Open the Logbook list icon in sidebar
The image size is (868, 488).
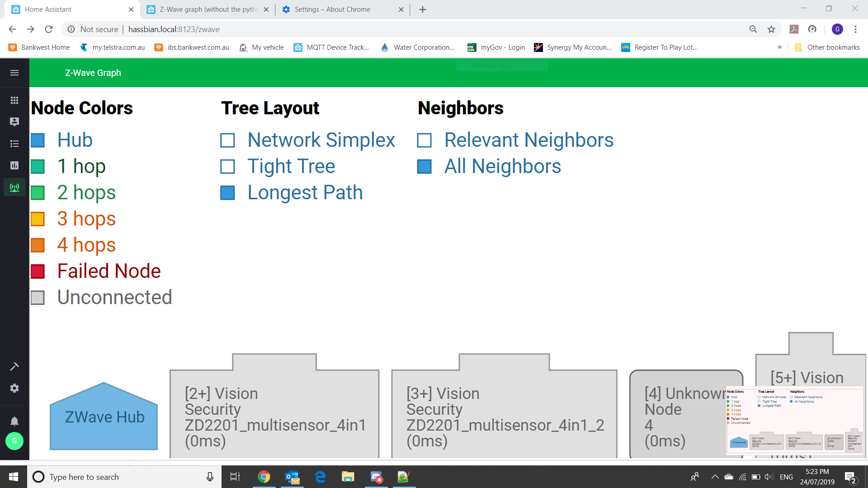[x=14, y=143]
